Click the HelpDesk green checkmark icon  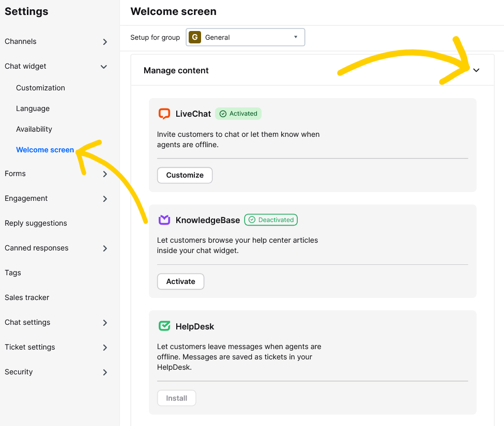pyautogui.click(x=164, y=326)
